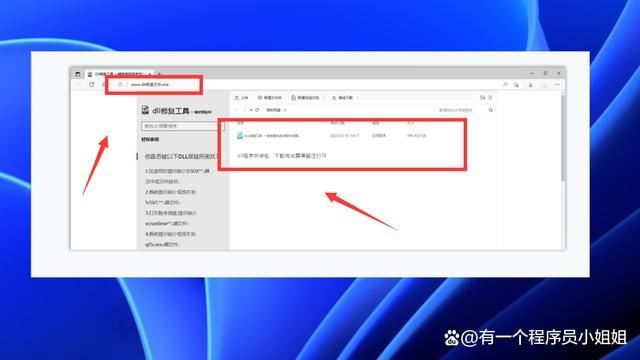Click the new folder toolbar button
This screenshot has width=640, height=360.
click(270, 98)
